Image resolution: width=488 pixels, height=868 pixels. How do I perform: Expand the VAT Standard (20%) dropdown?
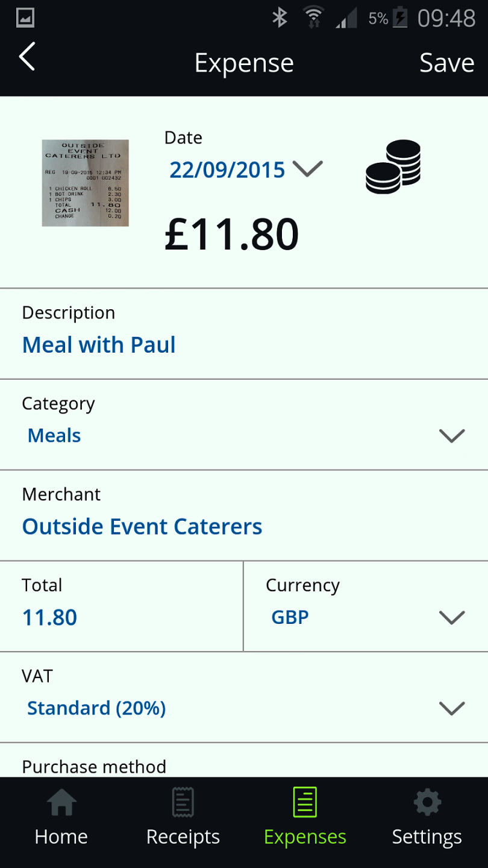(452, 708)
